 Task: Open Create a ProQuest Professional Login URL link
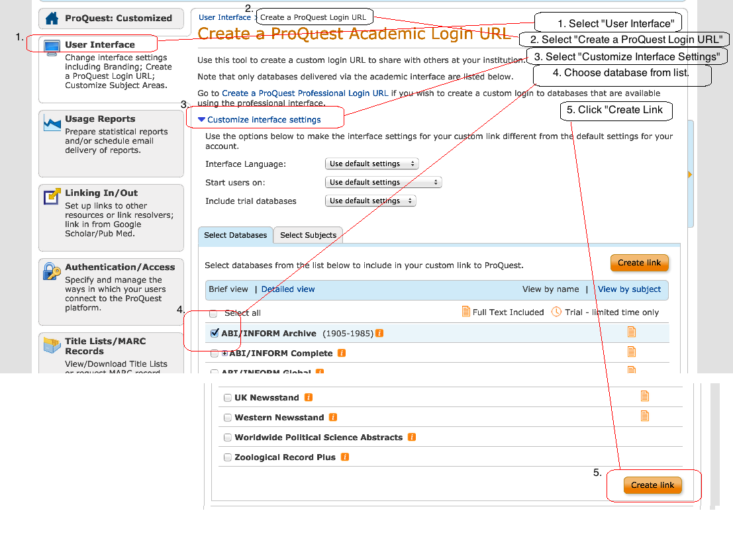pos(305,93)
